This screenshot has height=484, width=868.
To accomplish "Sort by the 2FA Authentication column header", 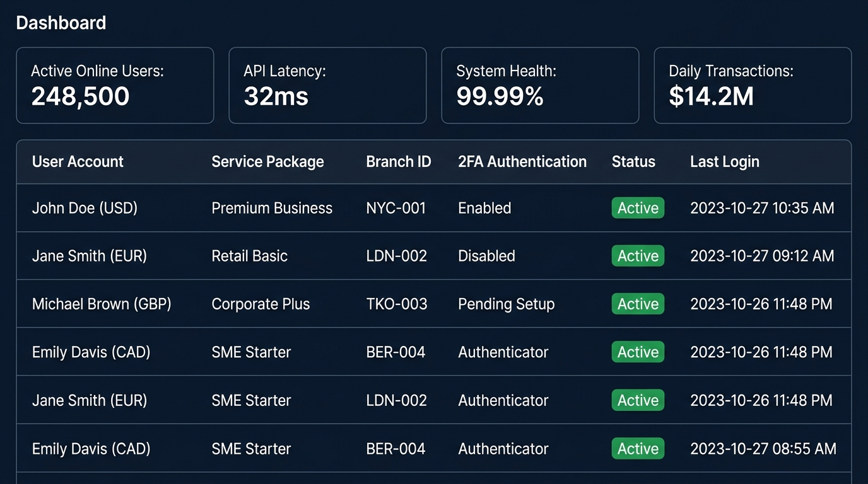I will coord(522,162).
